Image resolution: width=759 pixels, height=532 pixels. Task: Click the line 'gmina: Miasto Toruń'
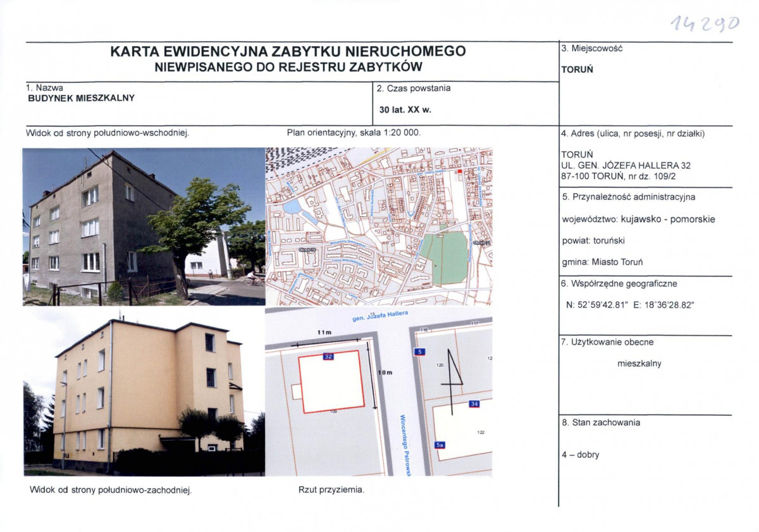point(602,262)
